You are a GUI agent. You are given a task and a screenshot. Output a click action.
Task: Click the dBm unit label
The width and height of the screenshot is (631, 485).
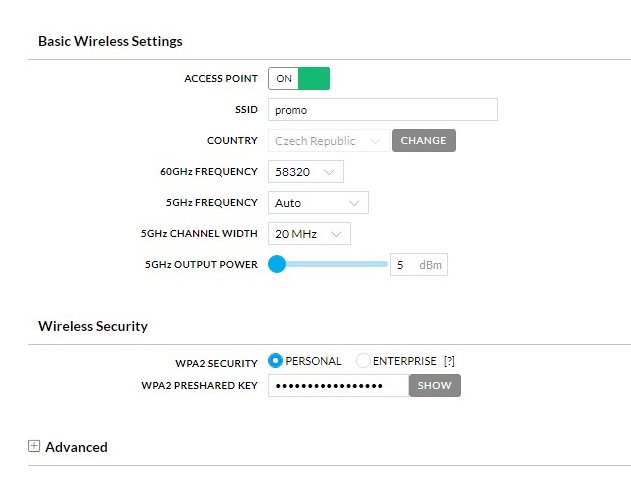pyautogui.click(x=430, y=265)
